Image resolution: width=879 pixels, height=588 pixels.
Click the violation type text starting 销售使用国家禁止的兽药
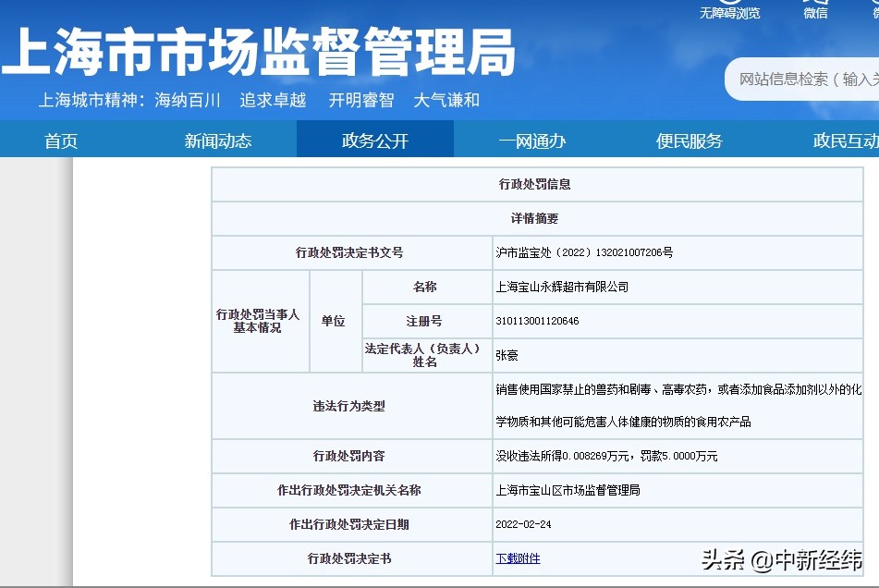(678, 405)
